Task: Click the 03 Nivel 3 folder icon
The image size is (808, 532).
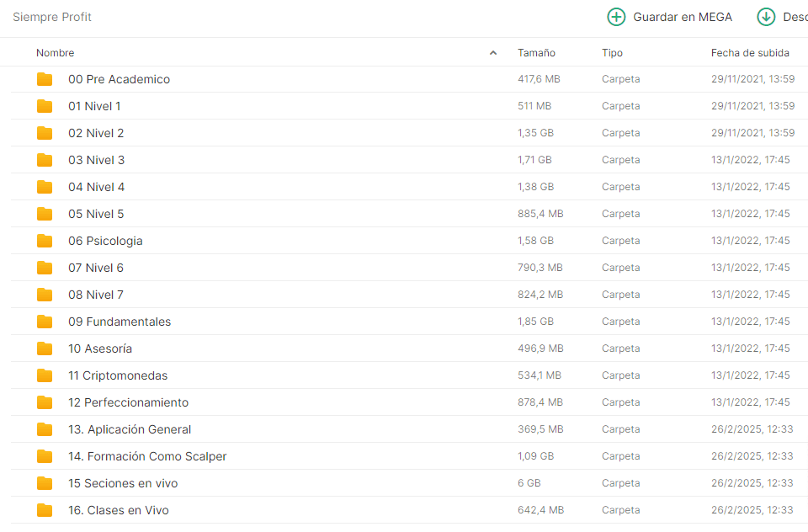Action: click(45, 160)
